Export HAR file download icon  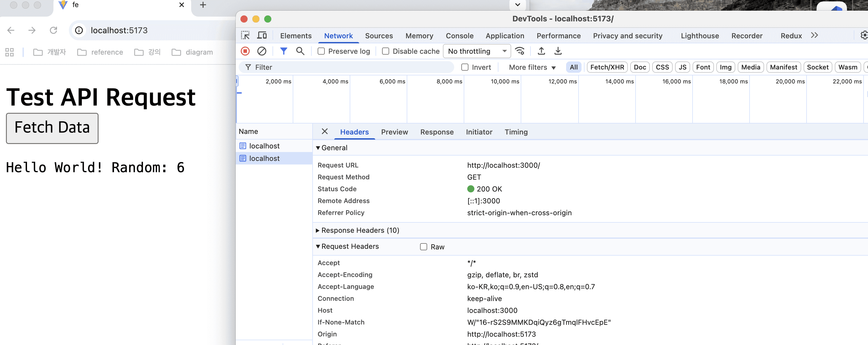click(558, 51)
